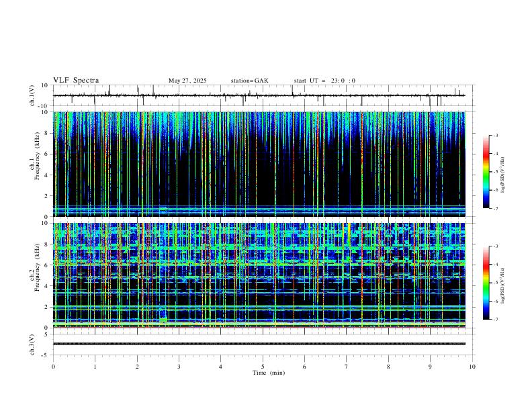Click the ch.3 voltage trace band
Viewport: 532px width, 411px height.
point(259,344)
